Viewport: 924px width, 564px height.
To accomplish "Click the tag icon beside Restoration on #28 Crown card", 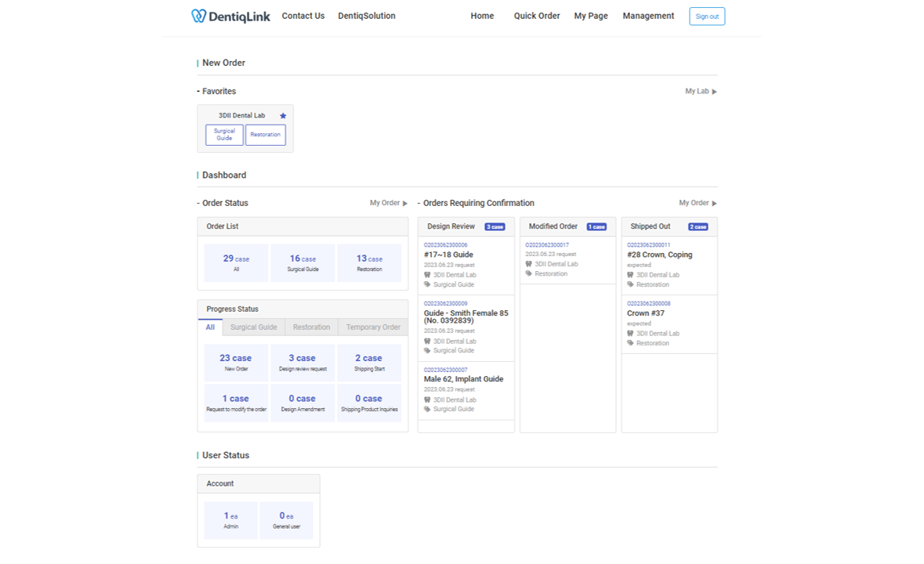I will click(630, 284).
